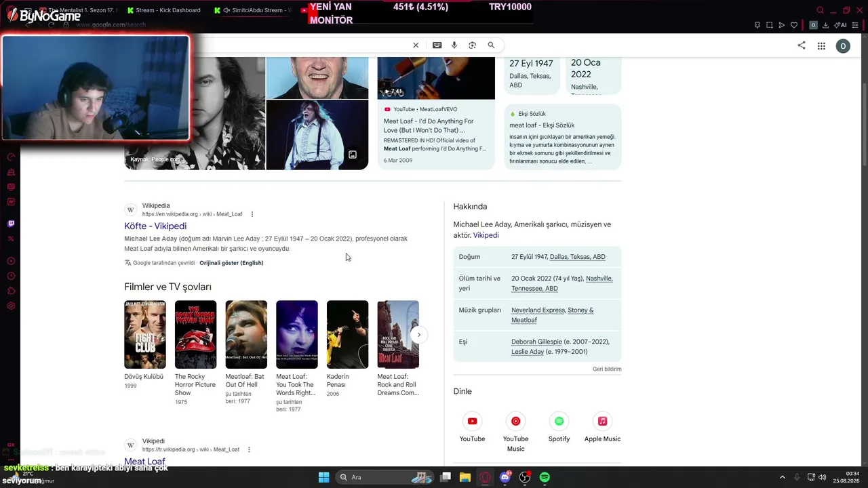Open the player icon in the sidebar
Image resolution: width=868 pixels, height=488 pixels.
click(x=11, y=261)
